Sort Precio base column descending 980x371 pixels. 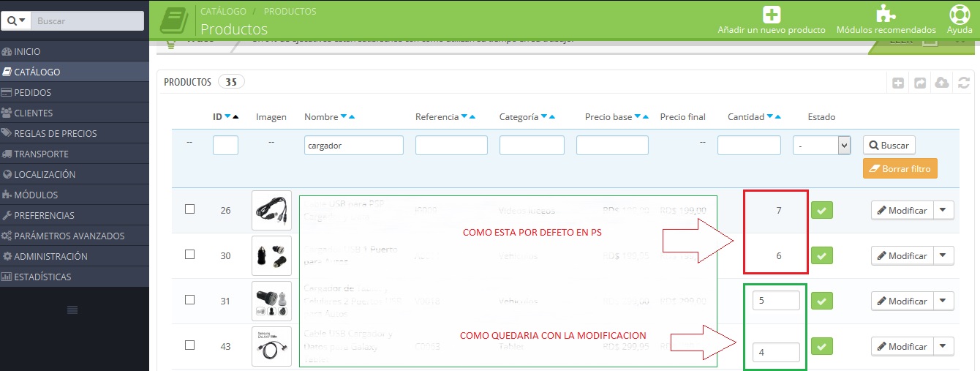[638, 117]
